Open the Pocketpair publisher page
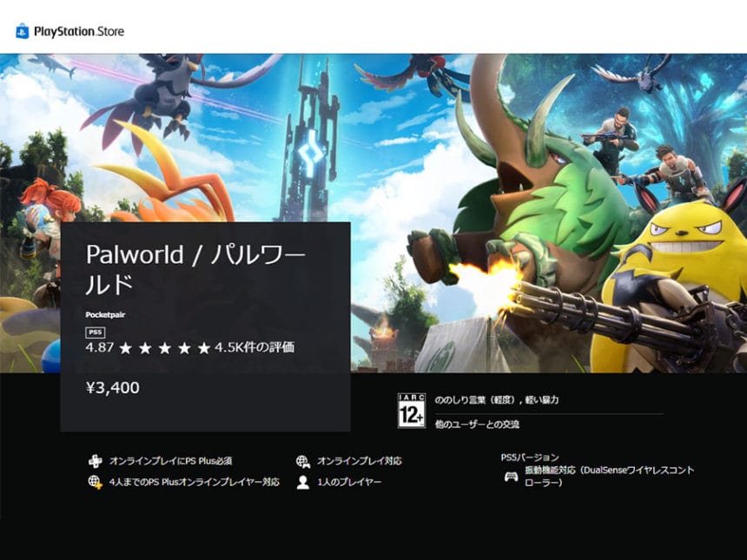The height and width of the screenshot is (560, 747). pos(105,314)
